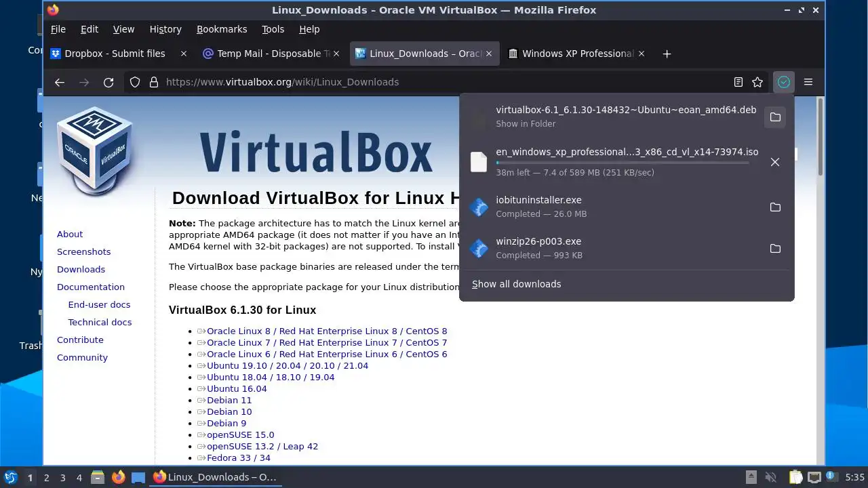This screenshot has width=868, height=488.
Task: Open the Screenshots sidebar link
Action: [83, 251]
